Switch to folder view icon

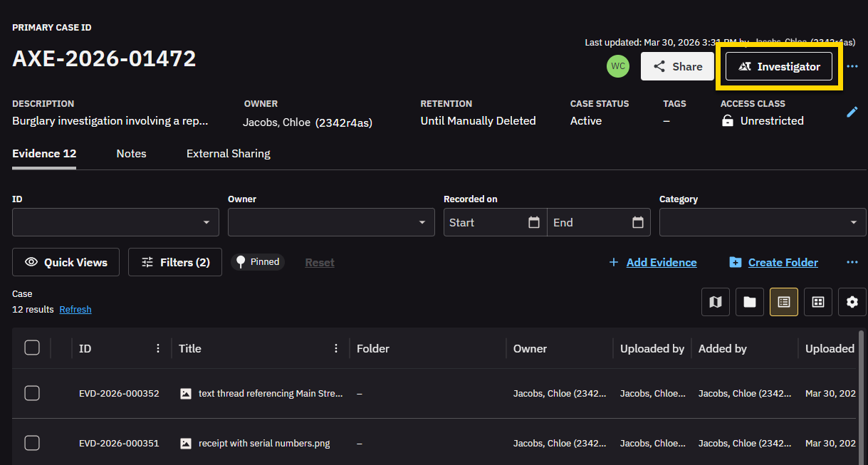[750, 302]
